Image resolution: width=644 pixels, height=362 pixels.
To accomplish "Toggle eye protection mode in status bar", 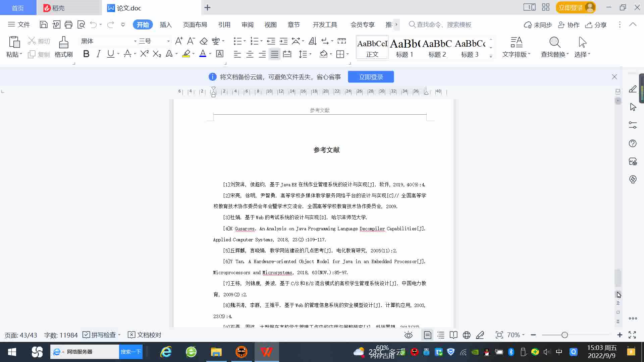I will [x=408, y=335].
